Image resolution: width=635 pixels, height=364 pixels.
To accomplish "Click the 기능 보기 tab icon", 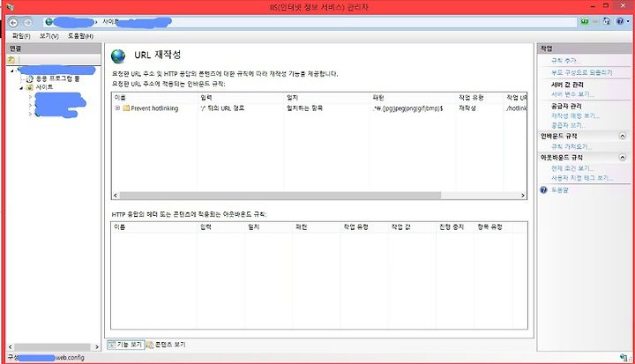I will (x=112, y=344).
